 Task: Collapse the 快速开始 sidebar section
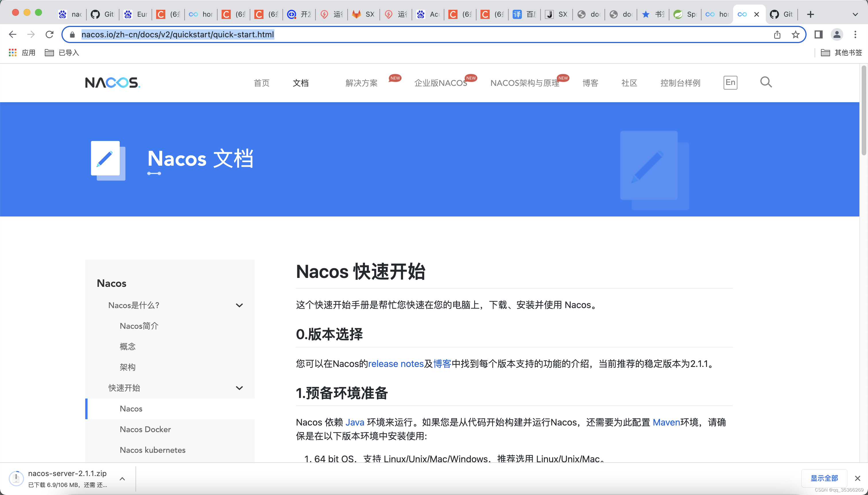(x=239, y=388)
